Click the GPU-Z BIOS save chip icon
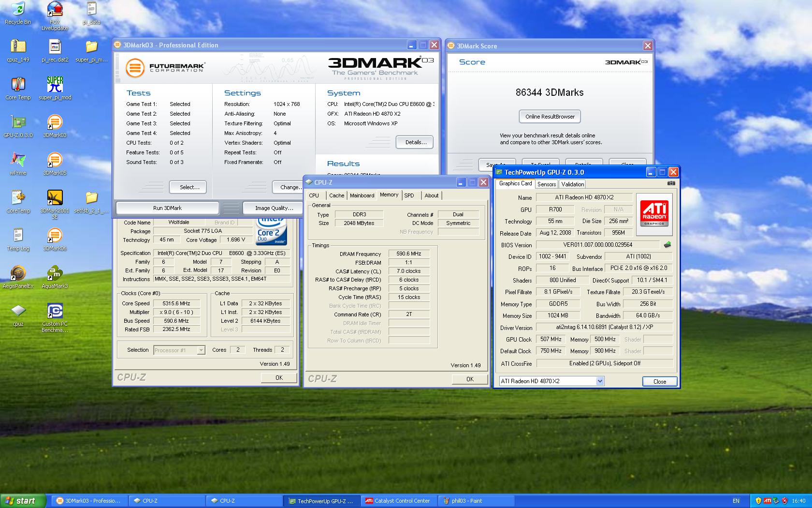The height and width of the screenshot is (508, 812). pos(667,245)
